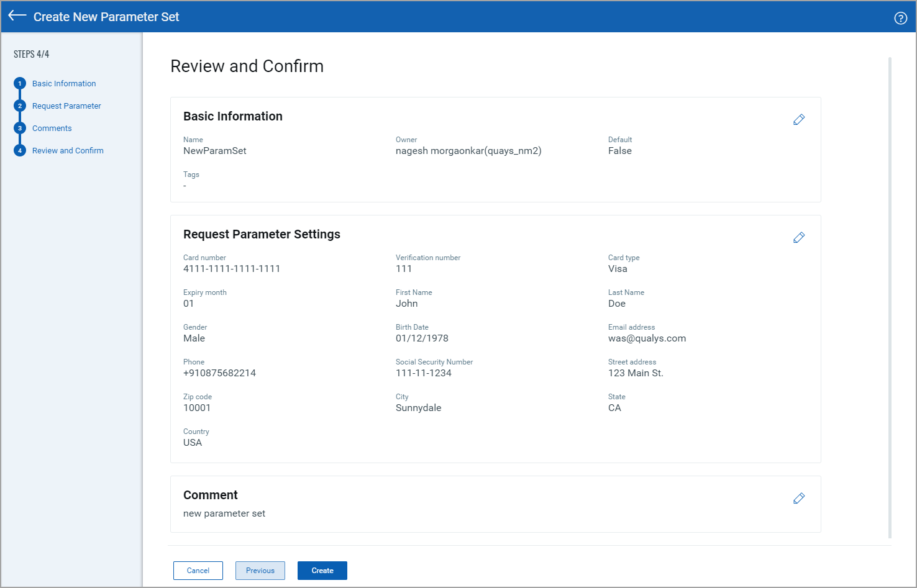Click the blue Create button
917x588 pixels.
322,570
